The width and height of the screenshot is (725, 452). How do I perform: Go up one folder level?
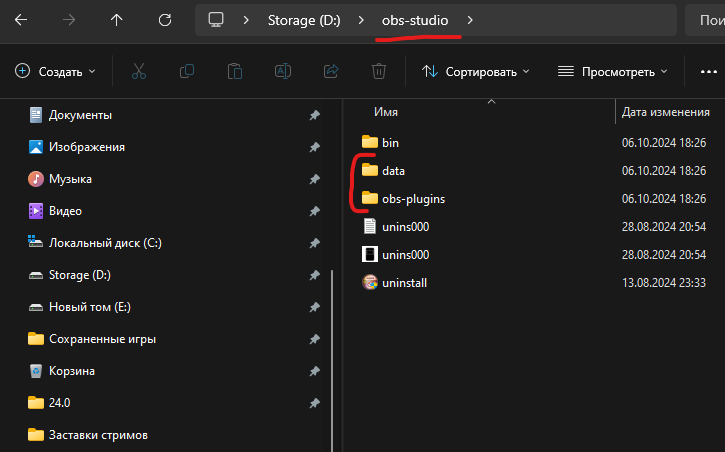point(117,20)
